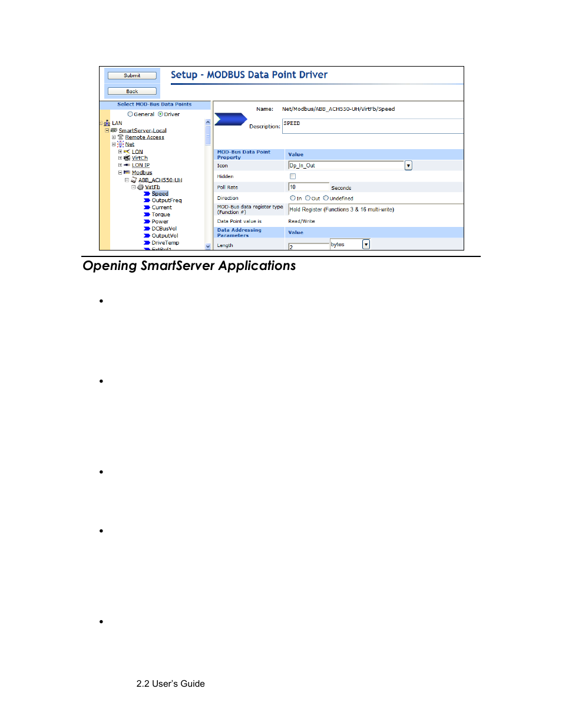Open the Length bytes unit dropdown

(x=366, y=244)
